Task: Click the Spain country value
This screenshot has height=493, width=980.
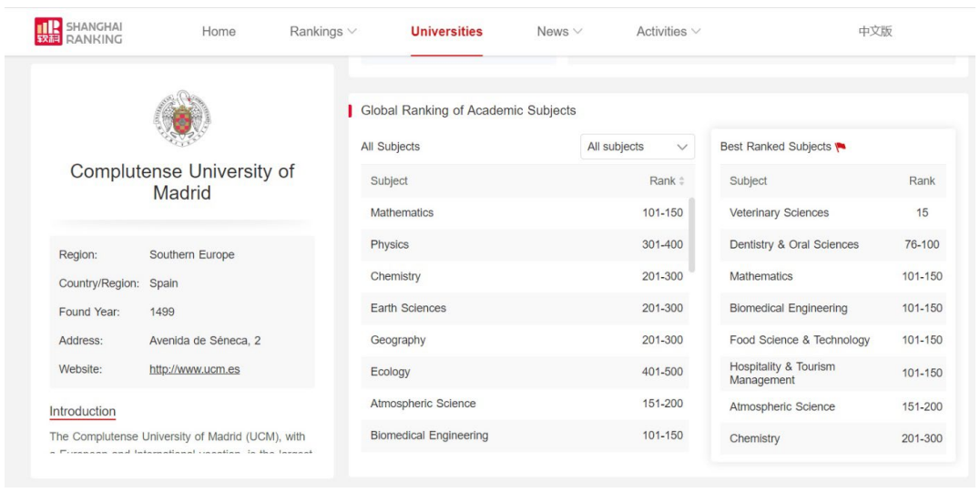Action: pos(164,283)
